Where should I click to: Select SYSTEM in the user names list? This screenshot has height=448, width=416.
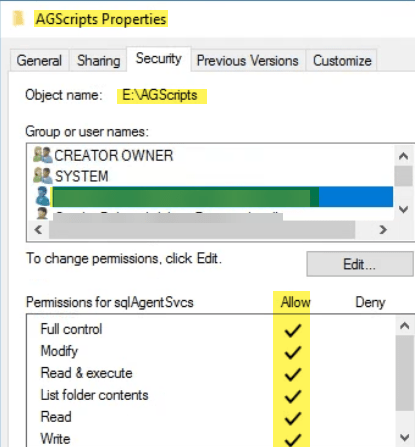pyautogui.click(x=82, y=176)
